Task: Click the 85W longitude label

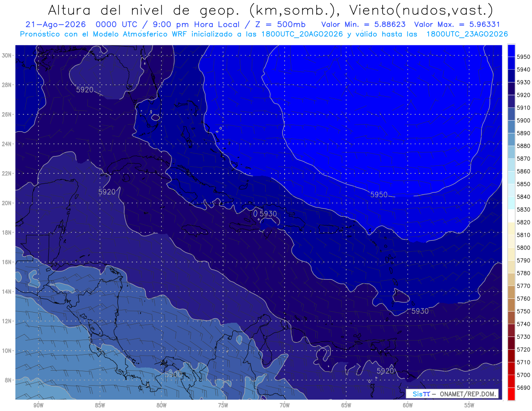Action: click(100, 405)
